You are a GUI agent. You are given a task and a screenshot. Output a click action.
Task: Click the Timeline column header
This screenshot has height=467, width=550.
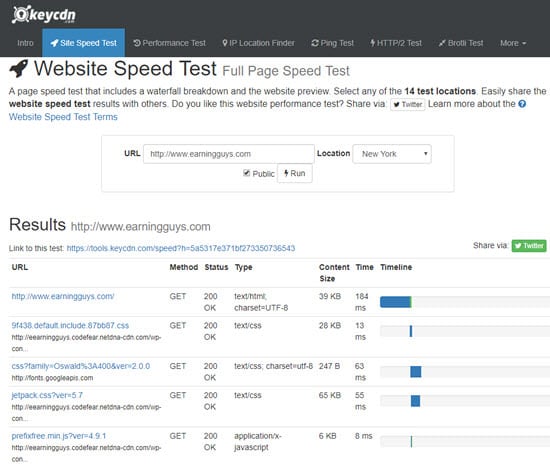tap(396, 267)
